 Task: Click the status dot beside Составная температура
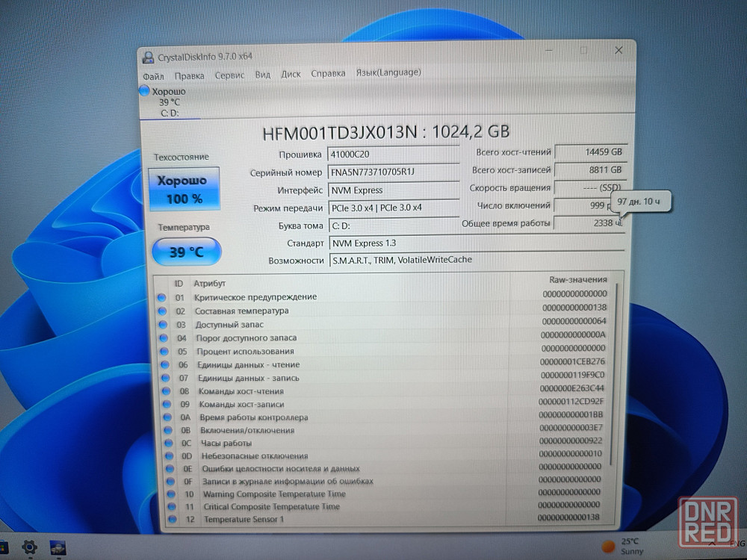(x=162, y=311)
